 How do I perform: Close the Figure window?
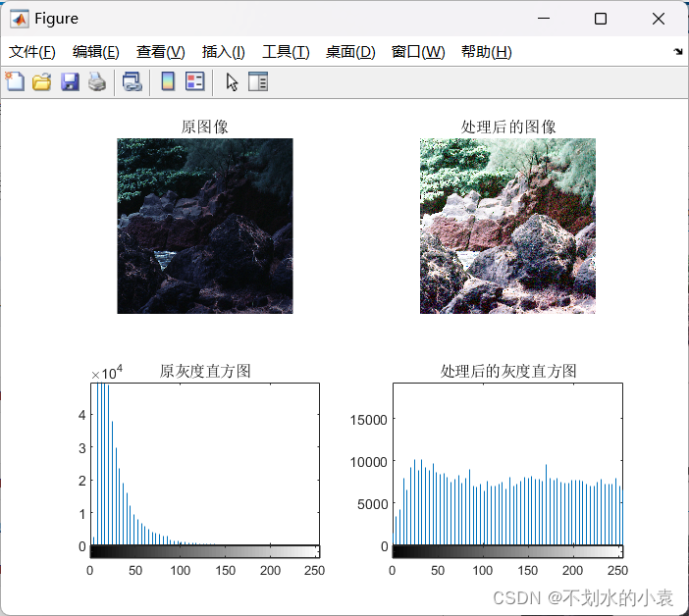[x=659, y=19]
